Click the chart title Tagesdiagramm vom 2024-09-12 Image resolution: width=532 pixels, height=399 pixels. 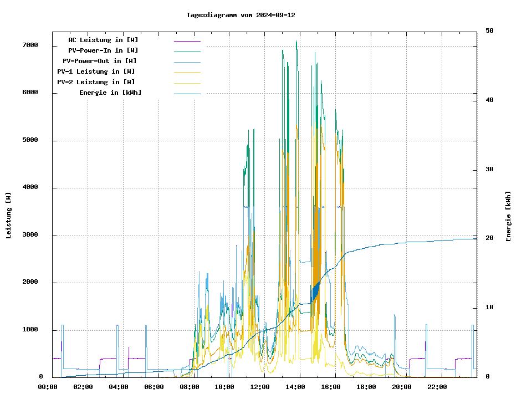tap(241, 15)
